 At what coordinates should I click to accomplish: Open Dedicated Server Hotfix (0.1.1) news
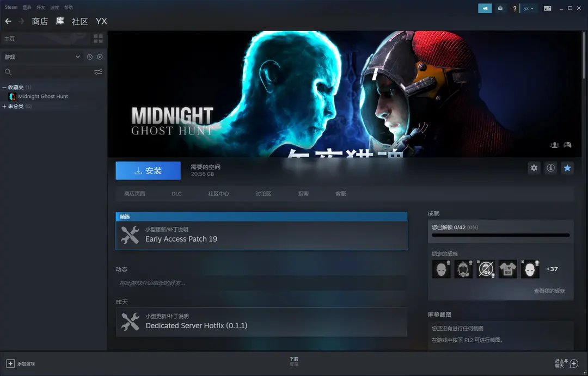(x=261, y=322)
